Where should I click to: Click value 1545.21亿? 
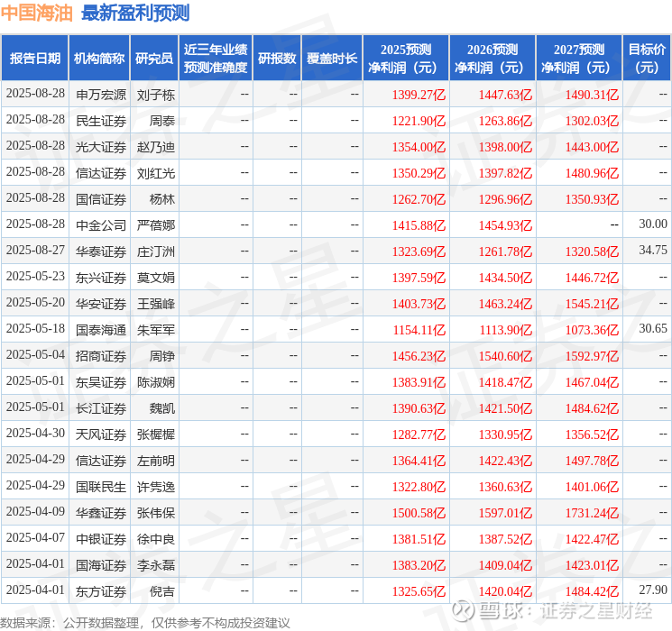tap(592, 304)
